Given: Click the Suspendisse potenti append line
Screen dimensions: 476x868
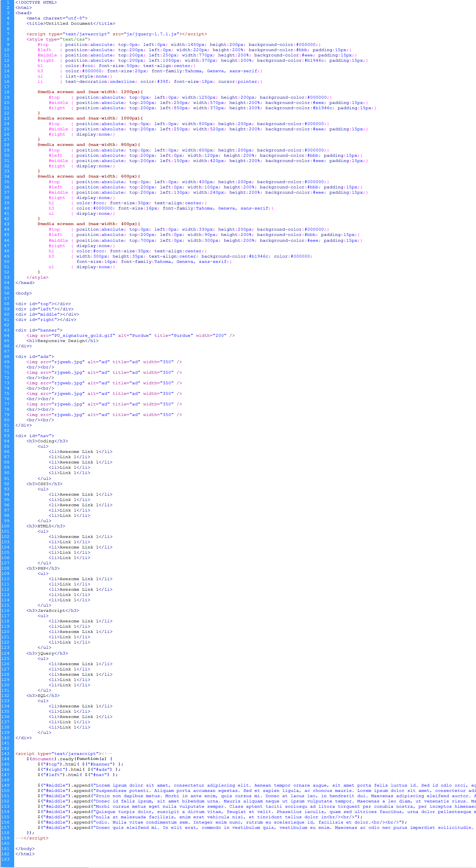Looking at the screenshot, I should [x=257, y=790].
